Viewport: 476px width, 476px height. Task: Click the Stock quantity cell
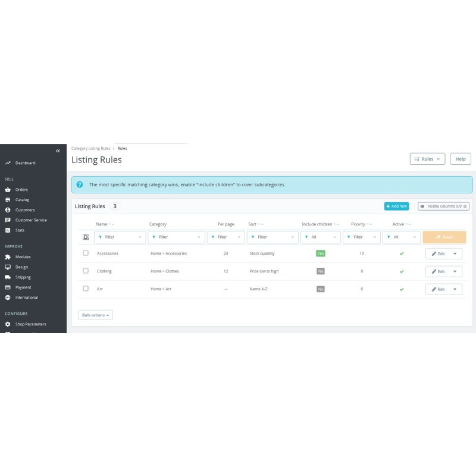pos(262,253)
